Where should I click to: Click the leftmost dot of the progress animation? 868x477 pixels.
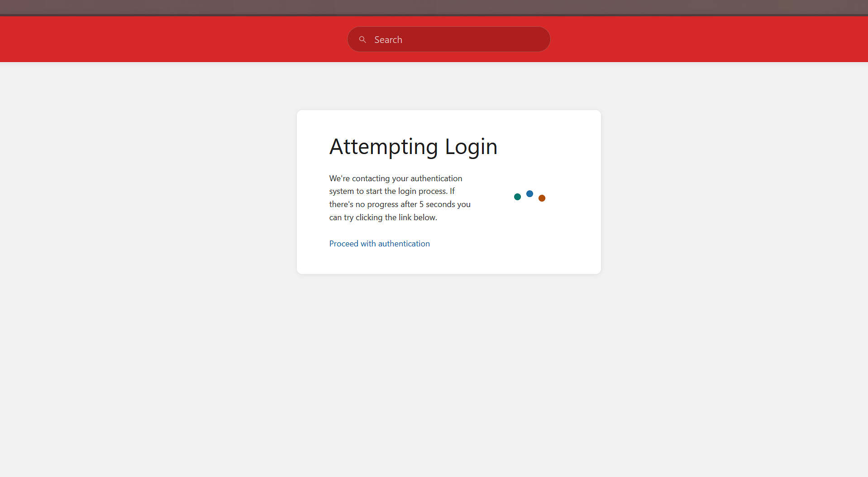[x=517, y=197]
